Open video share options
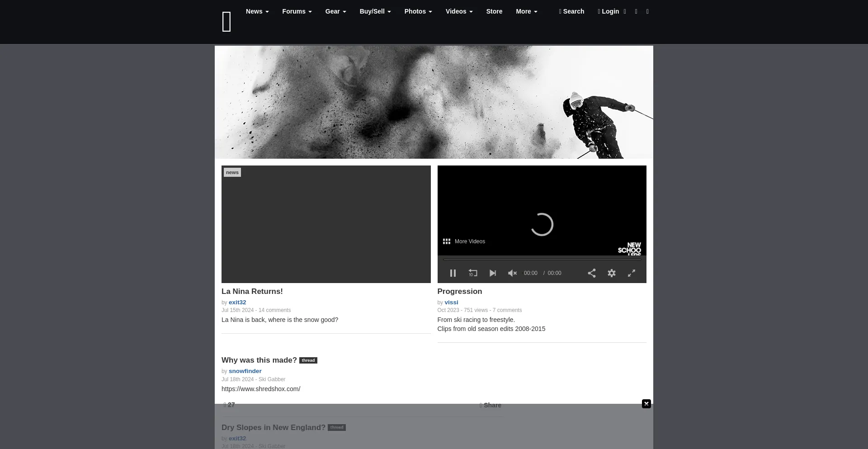The image size is (868, 449). [592, 273]
